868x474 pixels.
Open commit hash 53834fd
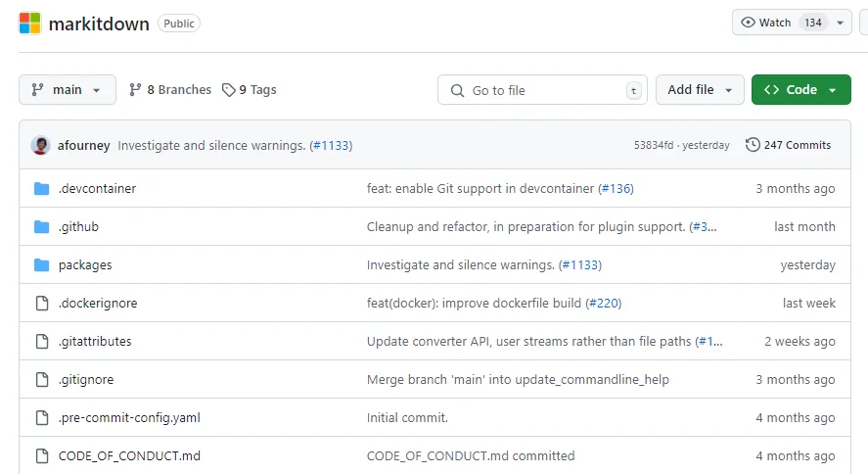coord(653,145)
